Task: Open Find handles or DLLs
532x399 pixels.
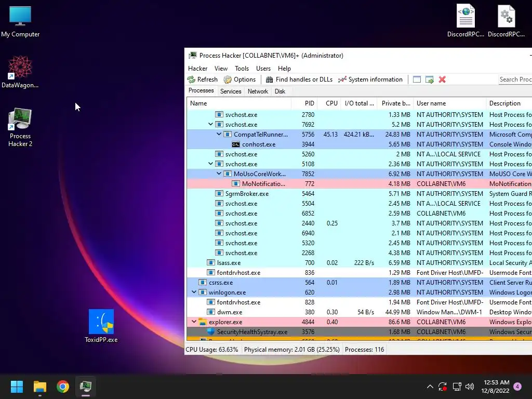Action: tap(299, 79)
